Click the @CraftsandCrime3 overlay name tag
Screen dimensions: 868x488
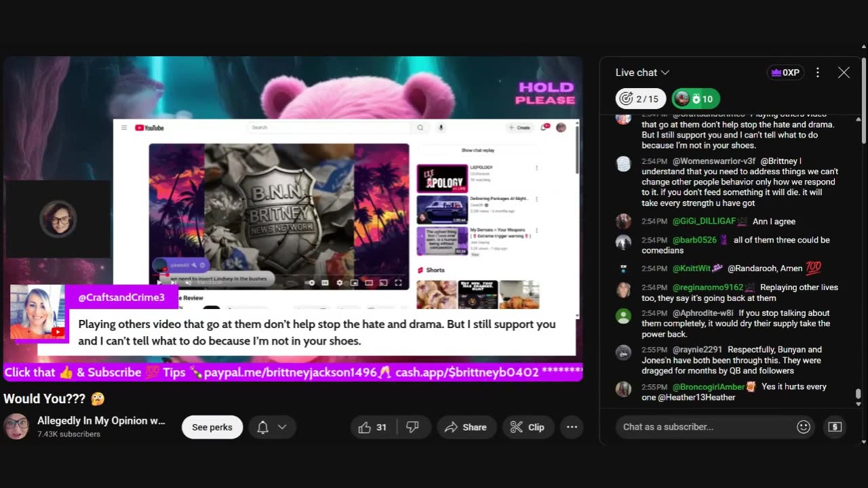(x=121, y=297)
